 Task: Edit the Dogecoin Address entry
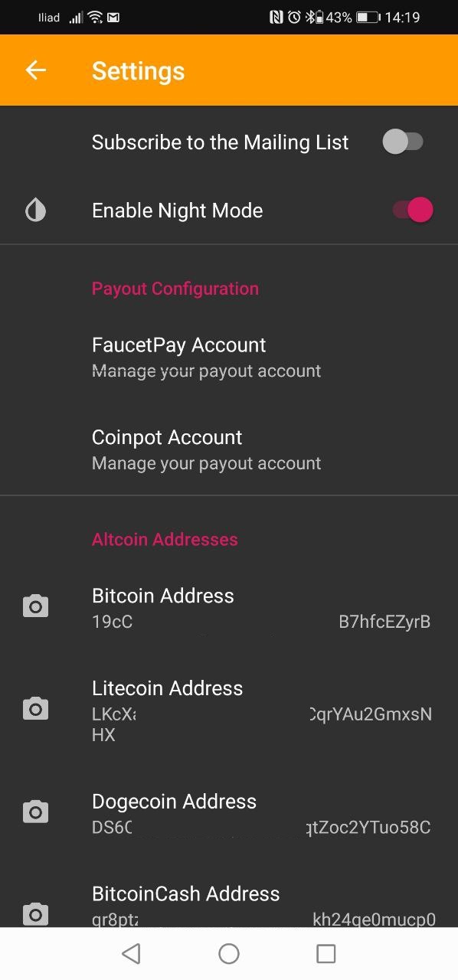tap(229, 814)
